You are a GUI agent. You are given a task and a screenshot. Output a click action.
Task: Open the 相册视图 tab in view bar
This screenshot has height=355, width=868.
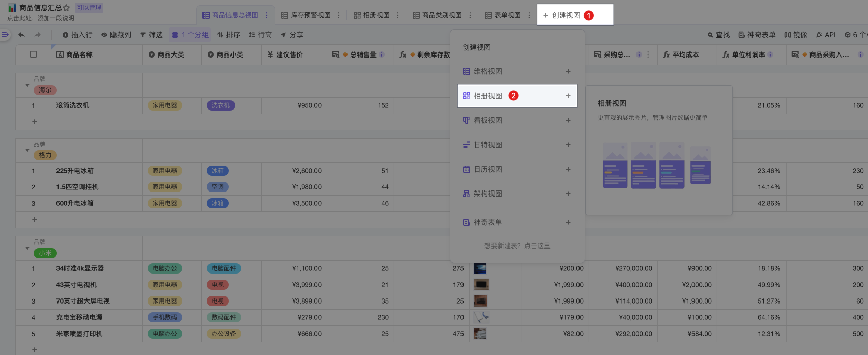371,15
